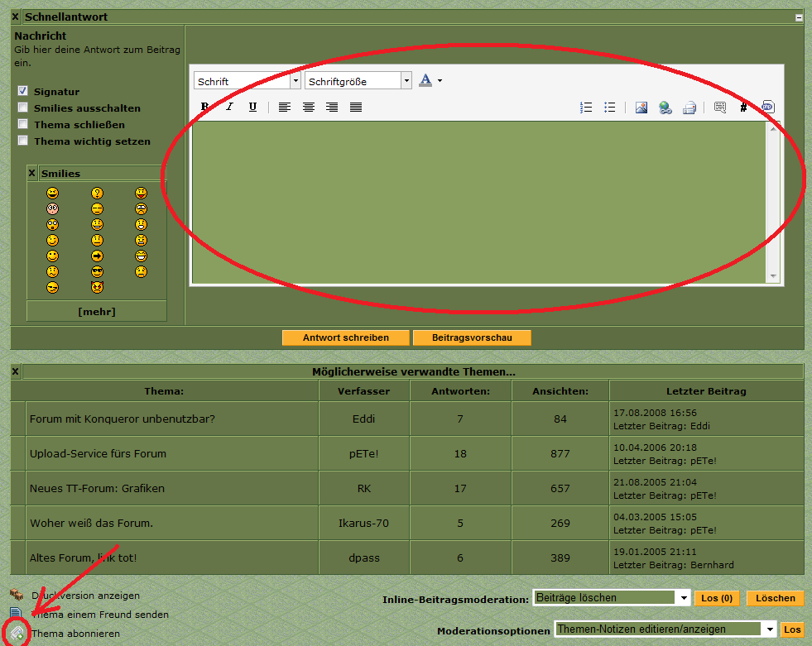Viewport: 812px width, 646px height.
Task: Check the Thema schließen box
Action: click(23, 124)
